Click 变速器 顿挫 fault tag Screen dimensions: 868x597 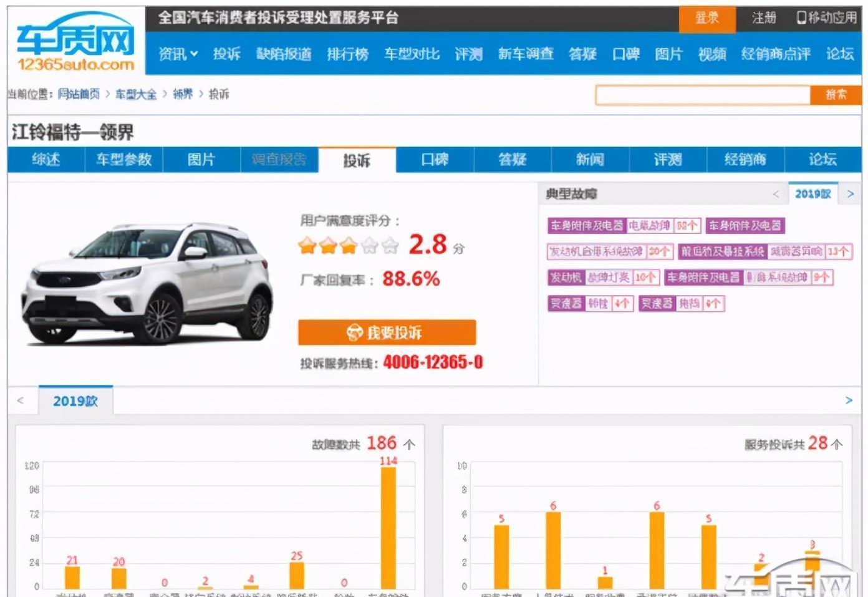[591, 303]
